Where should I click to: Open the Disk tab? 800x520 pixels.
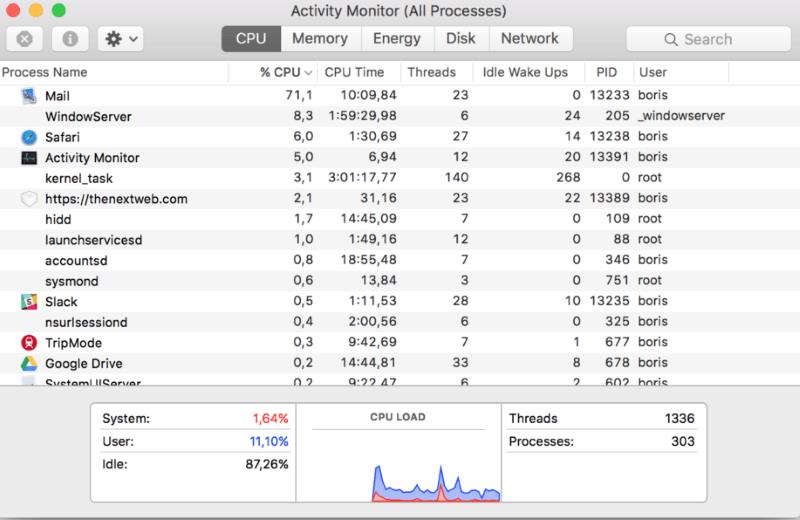coord(461,39)
